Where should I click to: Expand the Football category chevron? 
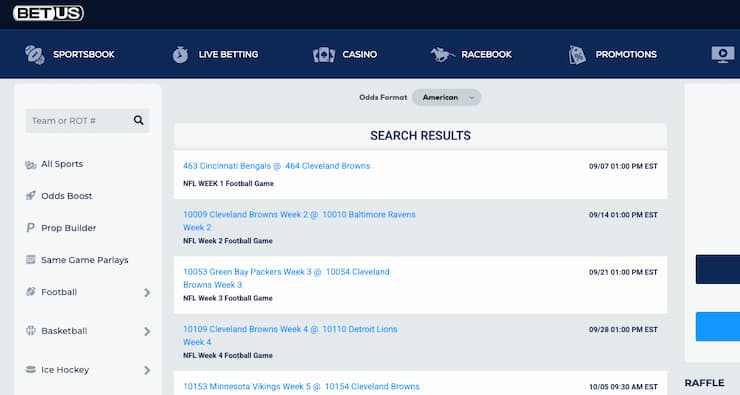click(x=147, y=293)
